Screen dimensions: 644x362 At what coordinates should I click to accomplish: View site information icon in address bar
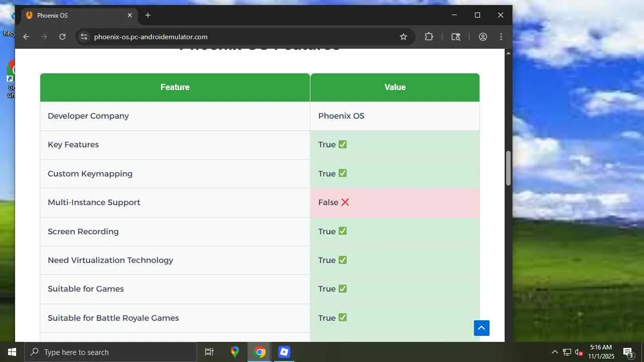[x=84, y=37]
